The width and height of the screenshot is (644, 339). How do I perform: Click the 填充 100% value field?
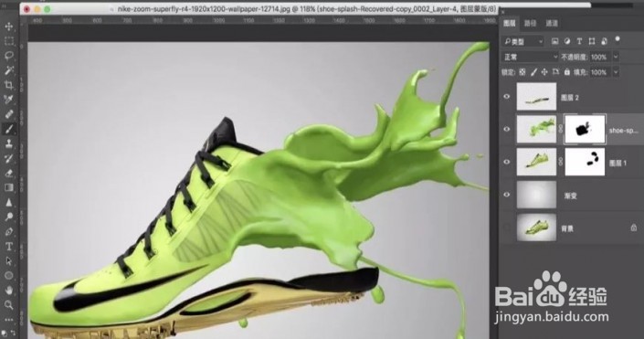[599, 72]
